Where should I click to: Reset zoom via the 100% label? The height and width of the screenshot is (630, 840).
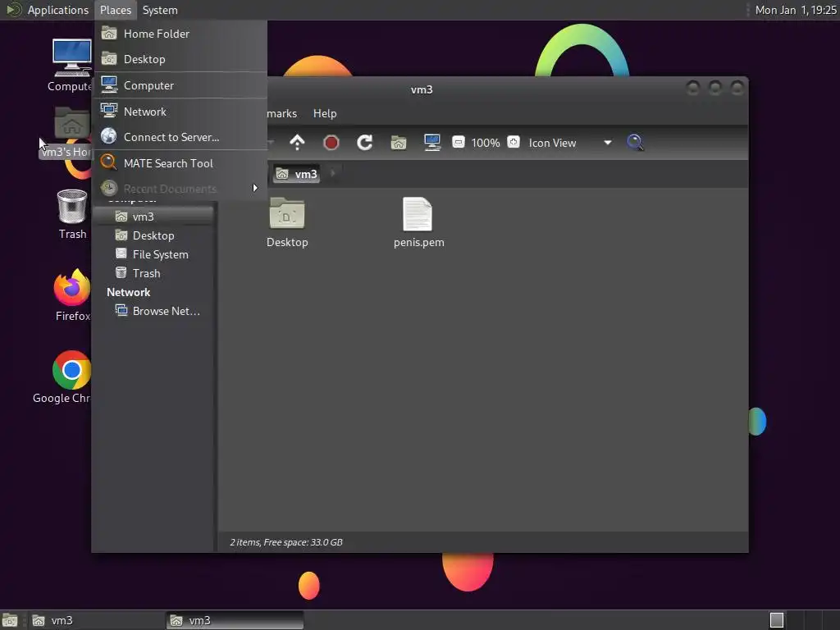[486, 143]
